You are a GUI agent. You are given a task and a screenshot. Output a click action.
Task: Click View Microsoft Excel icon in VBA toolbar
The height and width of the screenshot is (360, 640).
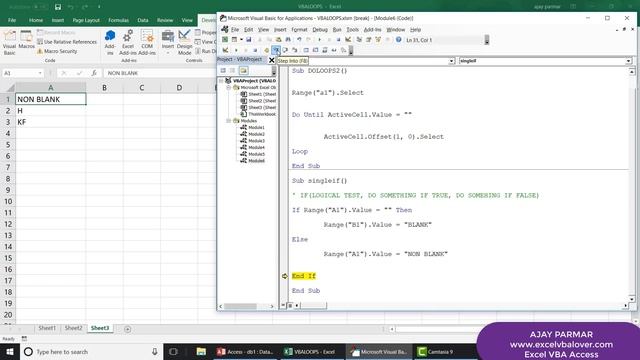pyautogui.click(x=225, y=40)
